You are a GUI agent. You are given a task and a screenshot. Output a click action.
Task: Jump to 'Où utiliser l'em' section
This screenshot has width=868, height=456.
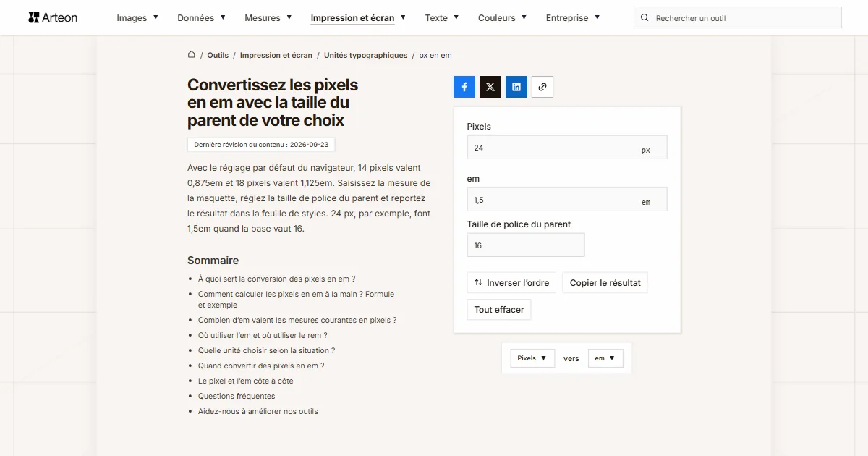pyautogui.click(x=263, y=335)
